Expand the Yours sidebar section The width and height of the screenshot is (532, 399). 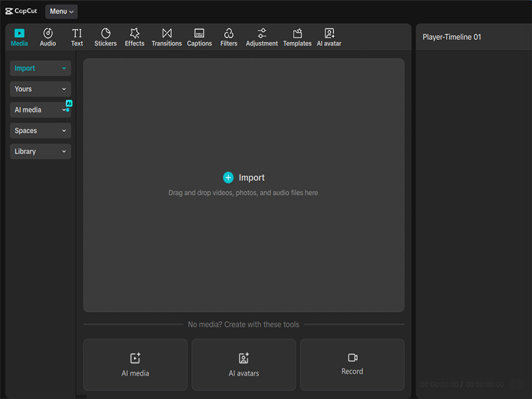(x=41, y=89)
